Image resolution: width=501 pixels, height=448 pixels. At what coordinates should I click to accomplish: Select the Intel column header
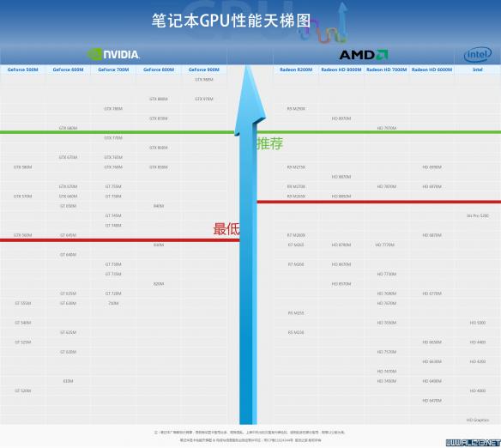click(x=478, y=70)
